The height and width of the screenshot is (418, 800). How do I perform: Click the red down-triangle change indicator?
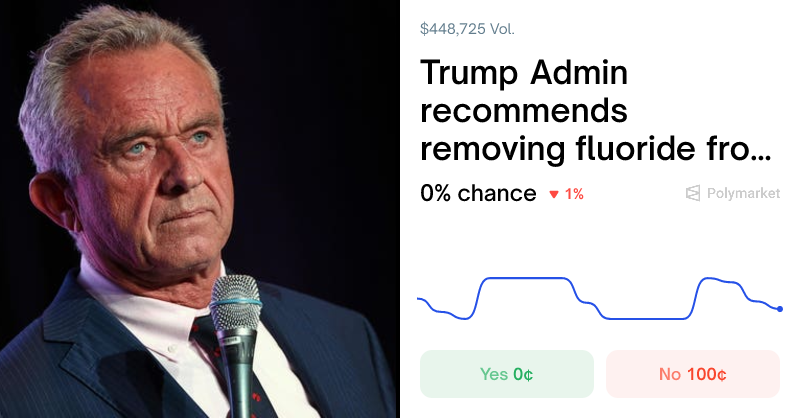(554, 194)
